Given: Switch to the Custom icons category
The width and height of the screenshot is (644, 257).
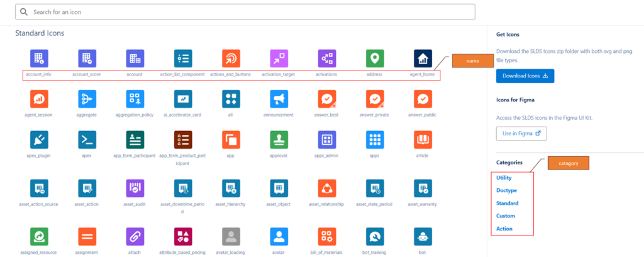Looking at the screenshot, I should (506, 216).
